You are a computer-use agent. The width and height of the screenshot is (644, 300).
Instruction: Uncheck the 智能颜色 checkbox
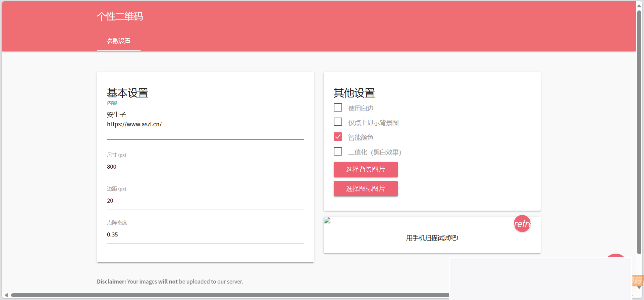pos(338,137)
